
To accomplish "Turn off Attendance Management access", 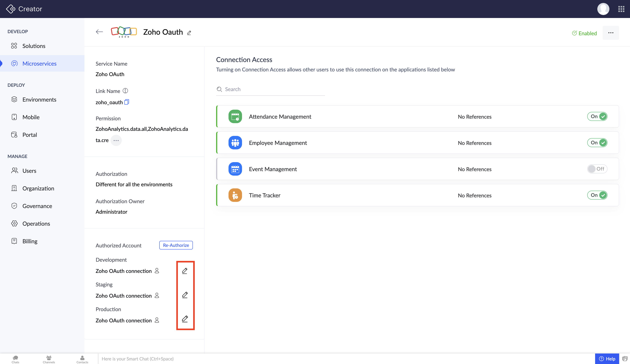I will coord(597,116).
